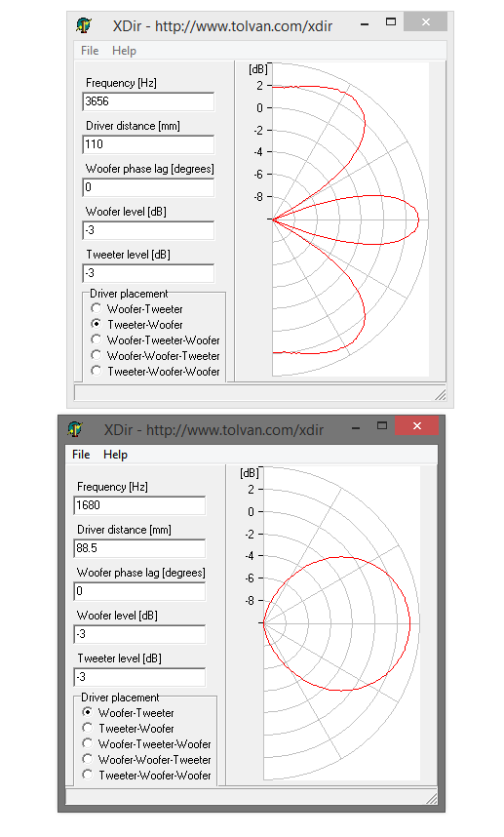The image size is (504, 837).
Task: Select Woofer-Tweeter placement in lower window
Action: pos(129,713)
